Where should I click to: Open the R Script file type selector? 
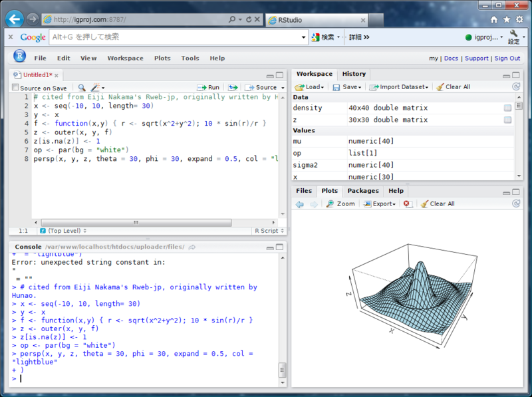[269, 231]
